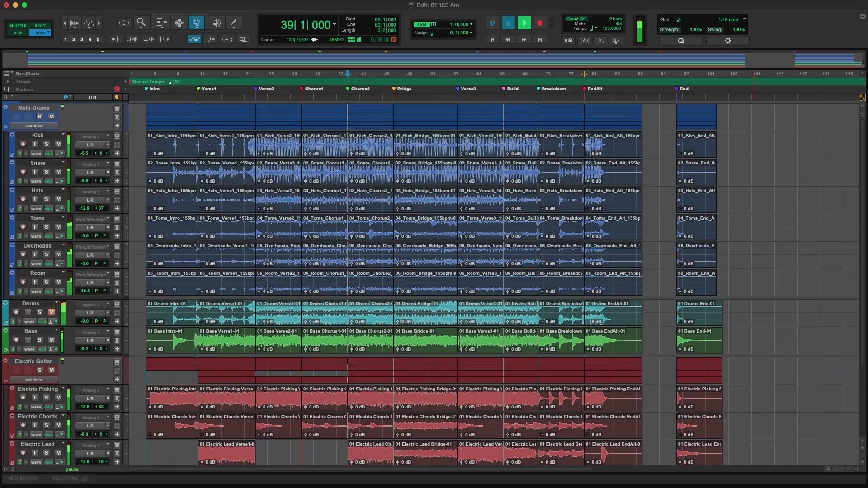Click the Record button in transport

[x=539, y=23]
